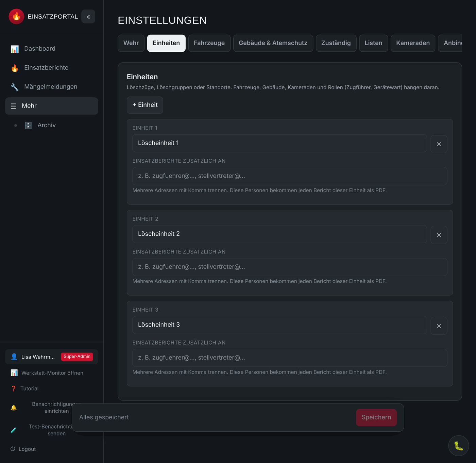Collapse the sidebar with the double-chevron button
The width and height of the screenshot is (476, 463).
click(88, 16)
